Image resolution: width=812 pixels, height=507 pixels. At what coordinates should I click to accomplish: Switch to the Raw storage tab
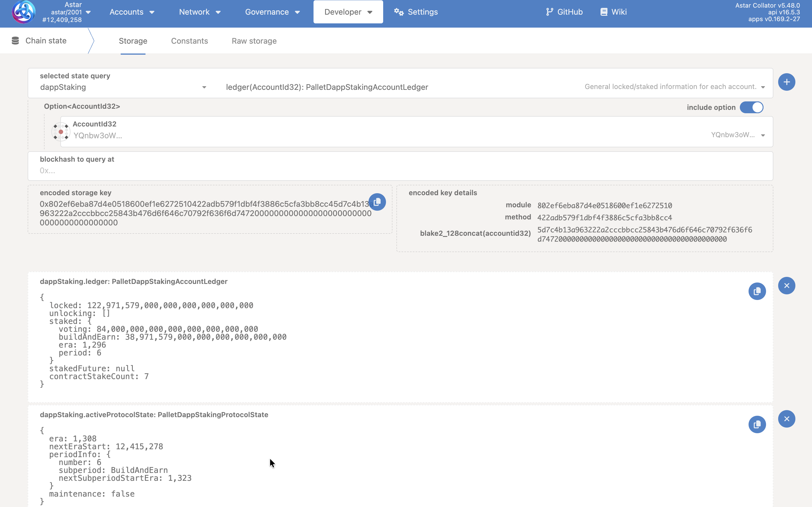click(x=254, y=41)
